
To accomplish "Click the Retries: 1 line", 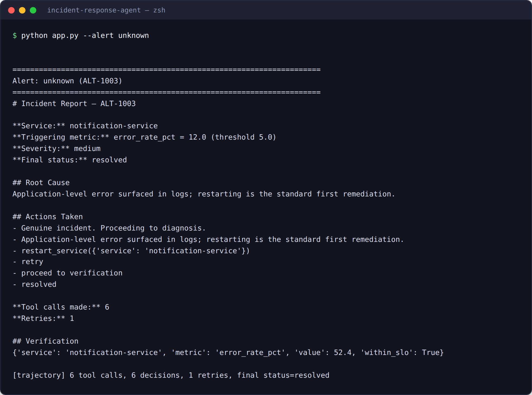I will 43,318.
